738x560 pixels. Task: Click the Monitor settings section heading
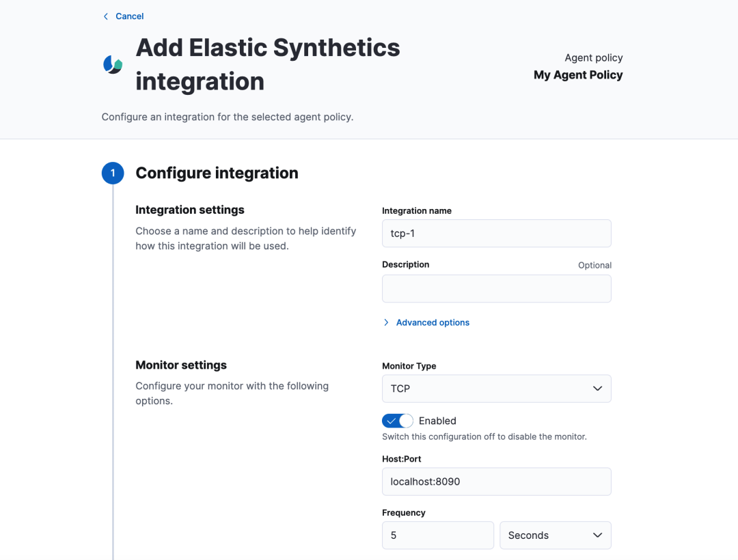(x=181, y=365)
